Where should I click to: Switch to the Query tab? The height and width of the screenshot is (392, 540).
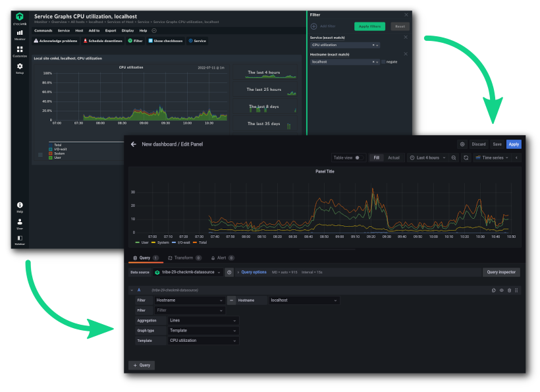pos(146,258)
